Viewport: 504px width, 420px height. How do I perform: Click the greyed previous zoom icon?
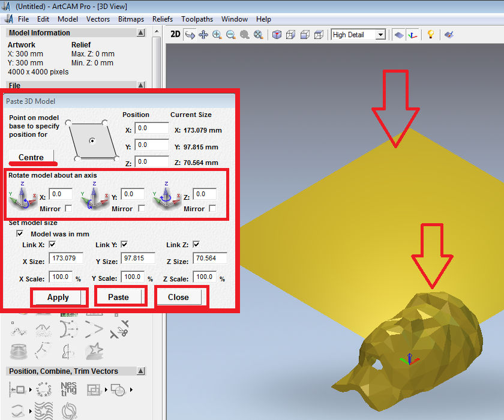[x=245, y=35]
